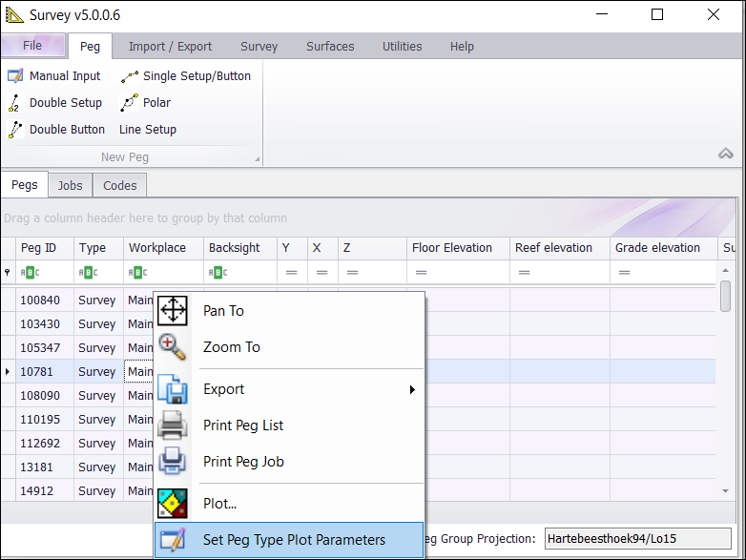Click the Single Setup/Button icon

(130, 76)
